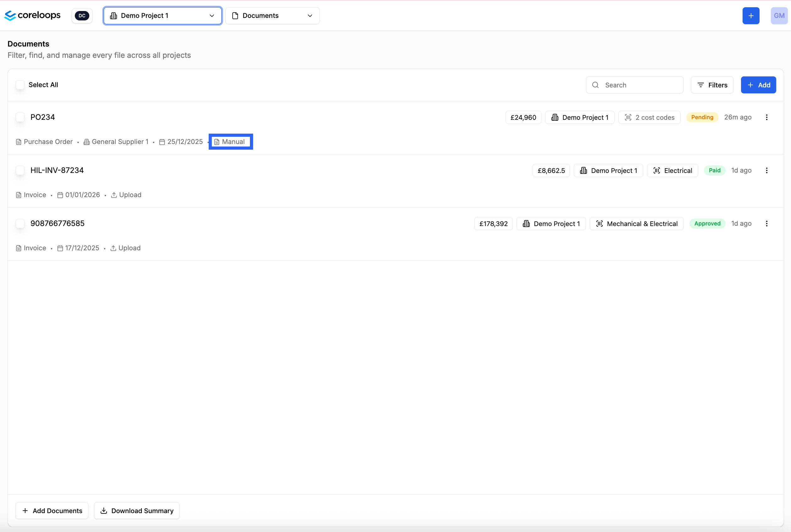This screenshot has width=791, height=532.
Task: Click the 2 cost codes tag
Action: coord(649,117)
